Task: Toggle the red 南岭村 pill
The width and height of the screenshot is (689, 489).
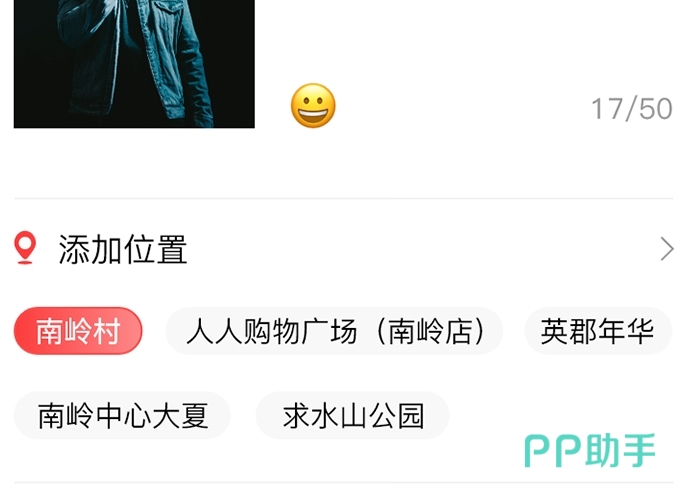Action: 78,331
